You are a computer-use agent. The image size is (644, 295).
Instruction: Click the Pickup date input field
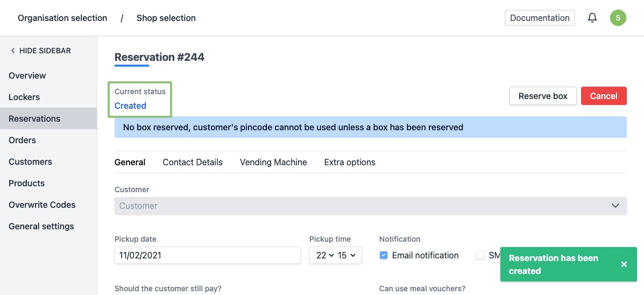207,255
